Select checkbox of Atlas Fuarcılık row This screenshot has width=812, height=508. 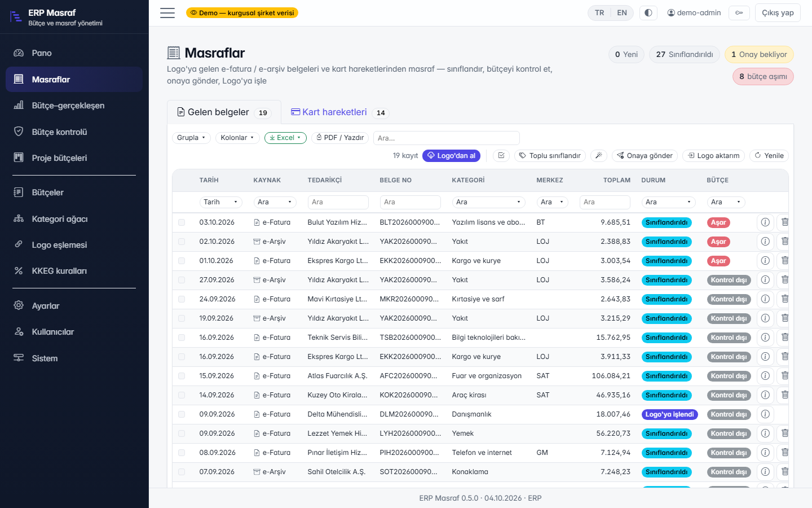pyautogui.click(x=182, y=376)
